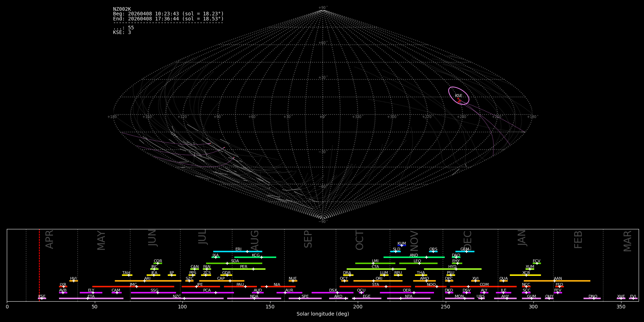Click the ETA shower bar

pyautogui.click(x=91, y=298)
